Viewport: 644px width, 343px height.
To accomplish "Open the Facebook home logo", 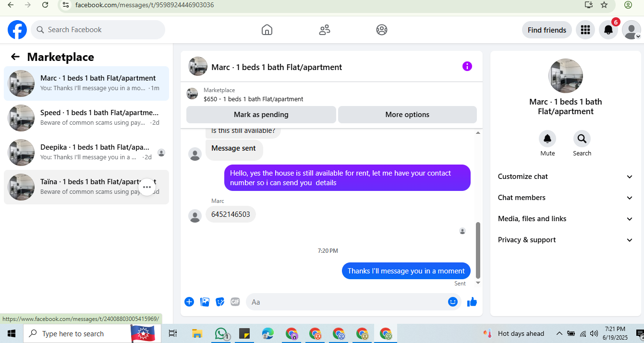I will (x=17, y=30).
